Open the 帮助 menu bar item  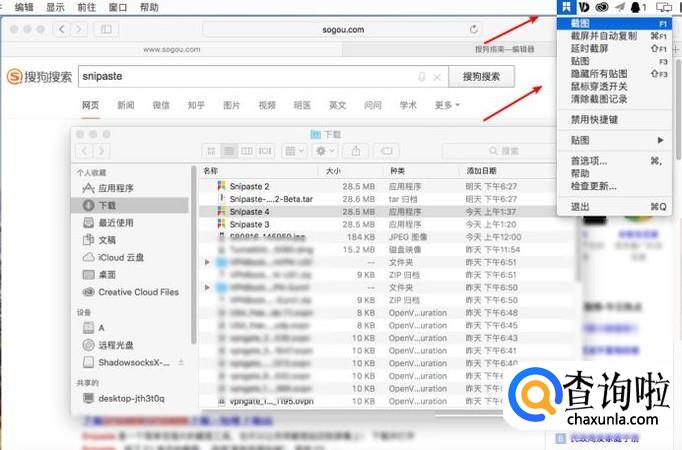(x=149, y=7)
